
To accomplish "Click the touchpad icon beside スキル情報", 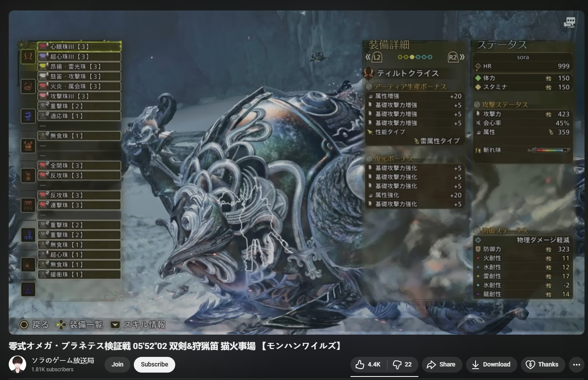I will point(115,325).
